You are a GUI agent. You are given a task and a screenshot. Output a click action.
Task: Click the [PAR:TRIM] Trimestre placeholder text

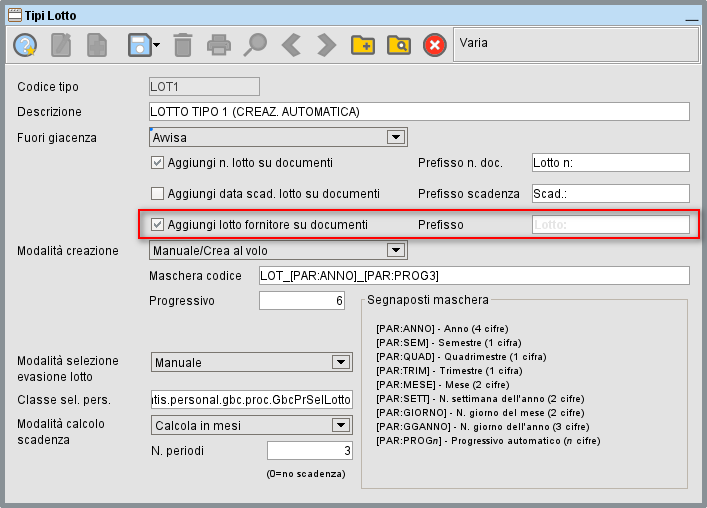449,371
